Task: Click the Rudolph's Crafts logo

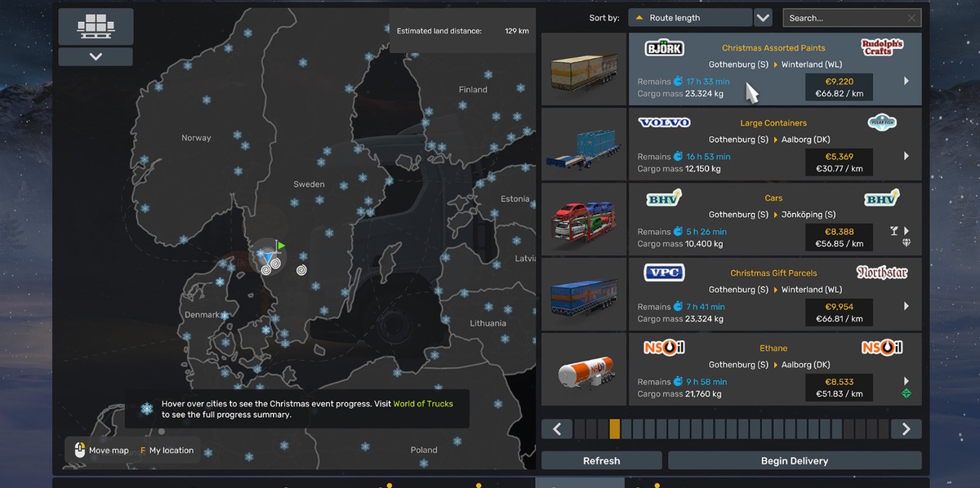Action: pos(882,47)
